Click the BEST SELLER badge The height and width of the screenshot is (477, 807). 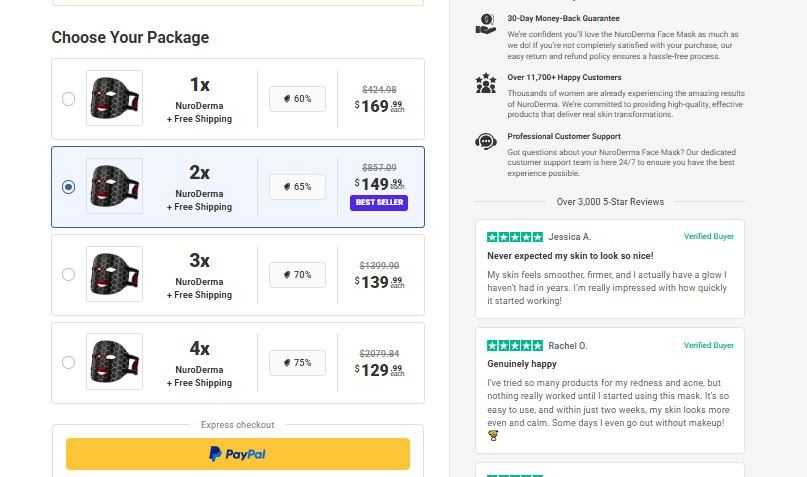[x=379, y=203]
